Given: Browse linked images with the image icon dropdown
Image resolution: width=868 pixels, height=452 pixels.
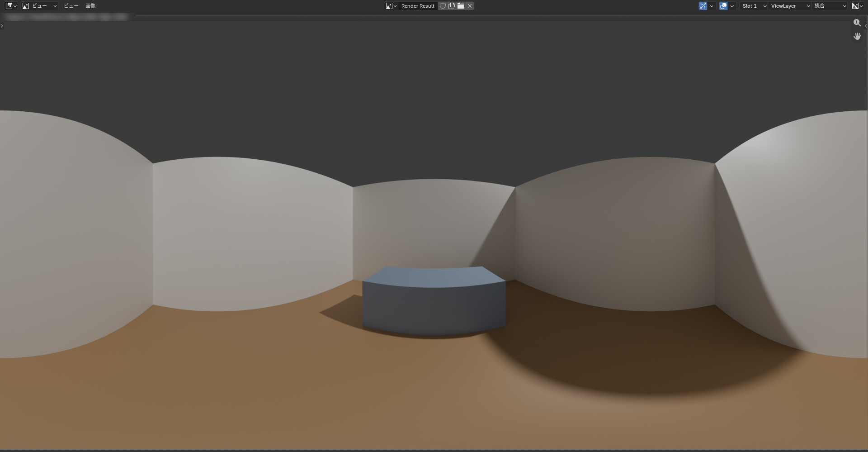Looking at the screenshot, I should pyautogui.click(x=391, y=6).
